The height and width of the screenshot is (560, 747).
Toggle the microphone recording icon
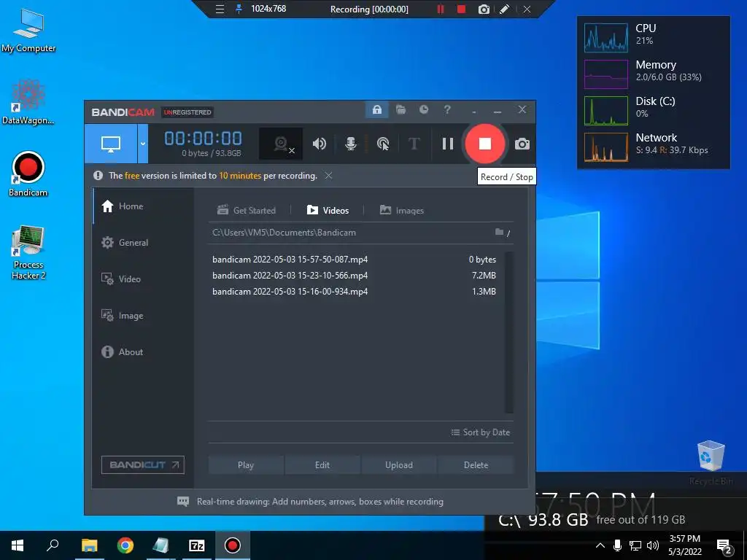(x=351, y=144)
